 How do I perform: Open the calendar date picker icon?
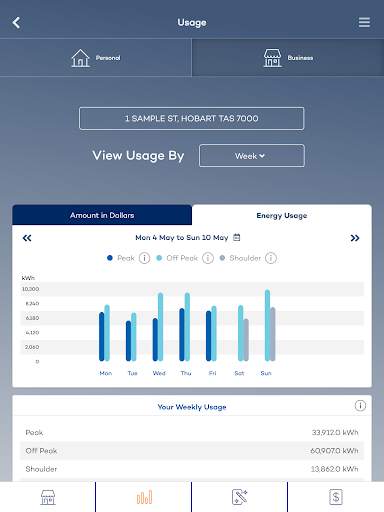coord(236,237)
